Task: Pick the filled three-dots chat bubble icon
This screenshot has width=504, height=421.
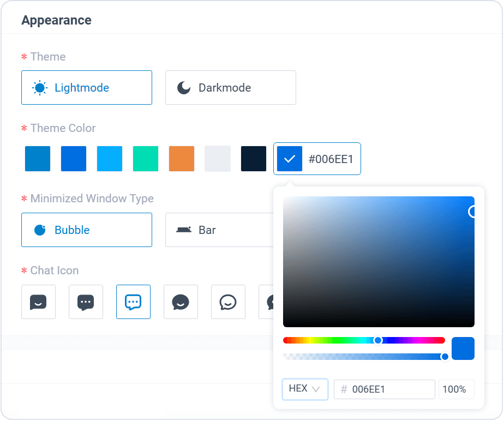Action: [x=86, y=302]
